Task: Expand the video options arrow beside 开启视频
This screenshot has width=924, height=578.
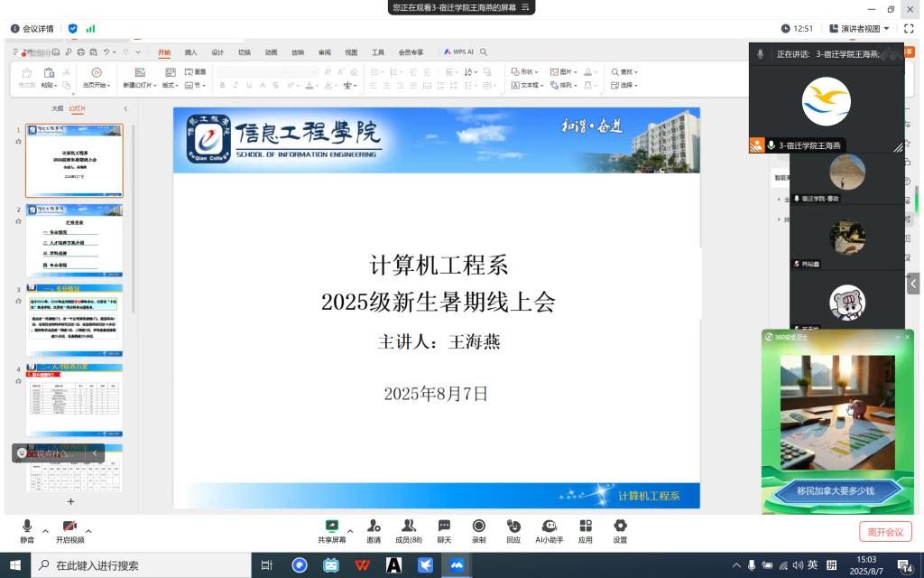Action: 88,531
